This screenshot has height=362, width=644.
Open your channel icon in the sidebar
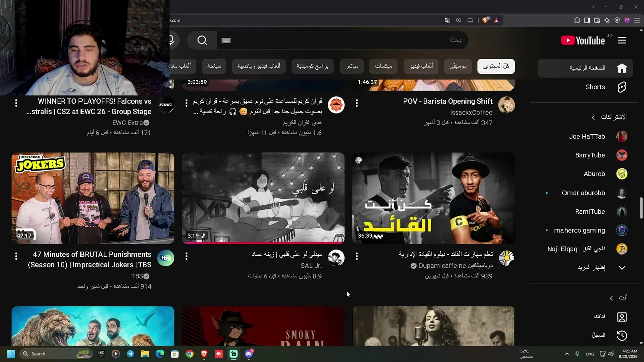(622, 317)
